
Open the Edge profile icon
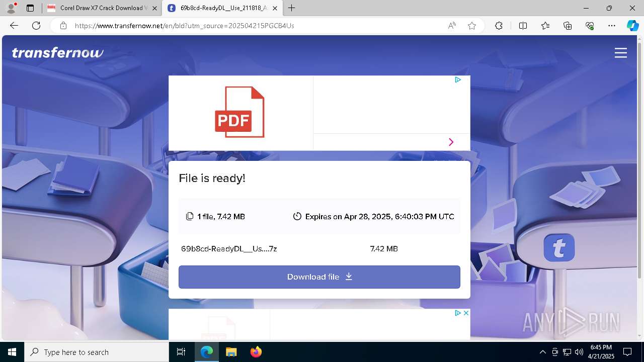(11, 8)
